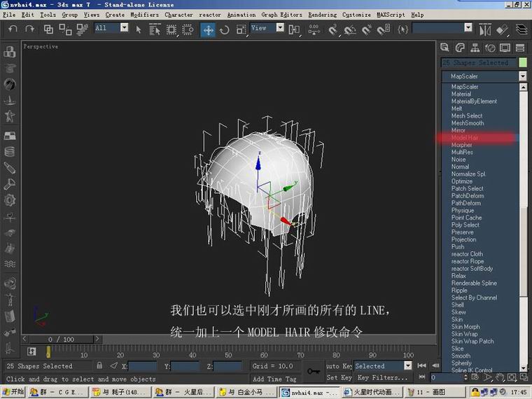Open the Display command panel tab
Image resolution: width=532 pixels, height=399 pixels.
point(505,48)
